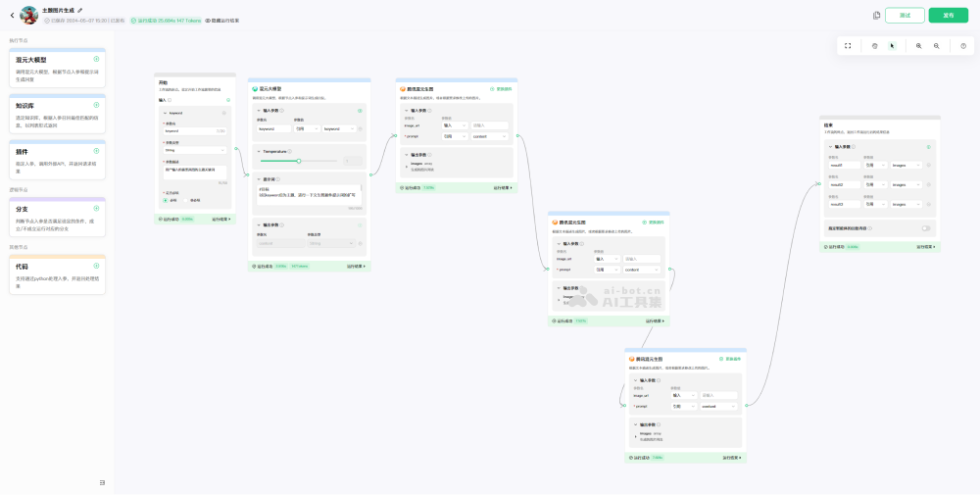
Task: Select the hand pan tool
Action: (x=874, y=46)
